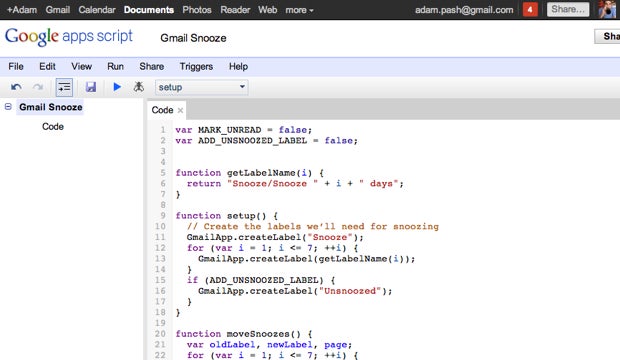Open the Triggers menu
Image resolution: width=620 pixels, height=360 pixels.
click(196, 66)
